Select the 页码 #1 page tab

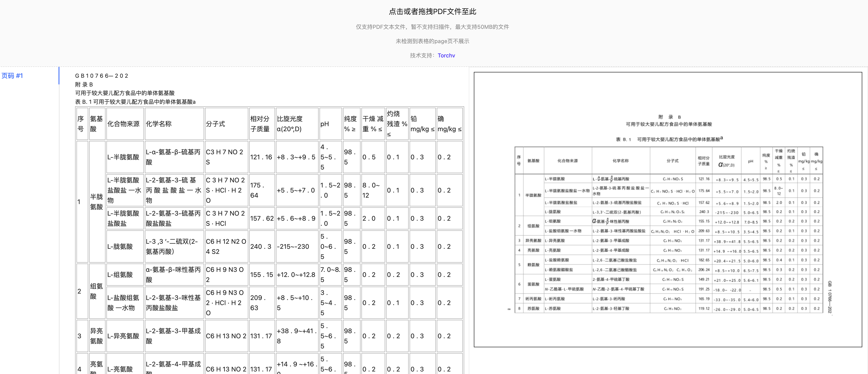[x=12, y=76]
